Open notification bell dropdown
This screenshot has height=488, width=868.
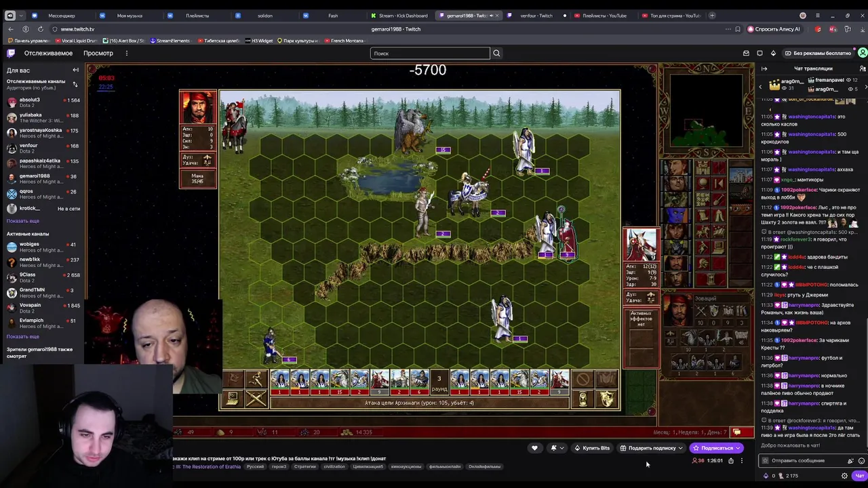coord(557,448)
